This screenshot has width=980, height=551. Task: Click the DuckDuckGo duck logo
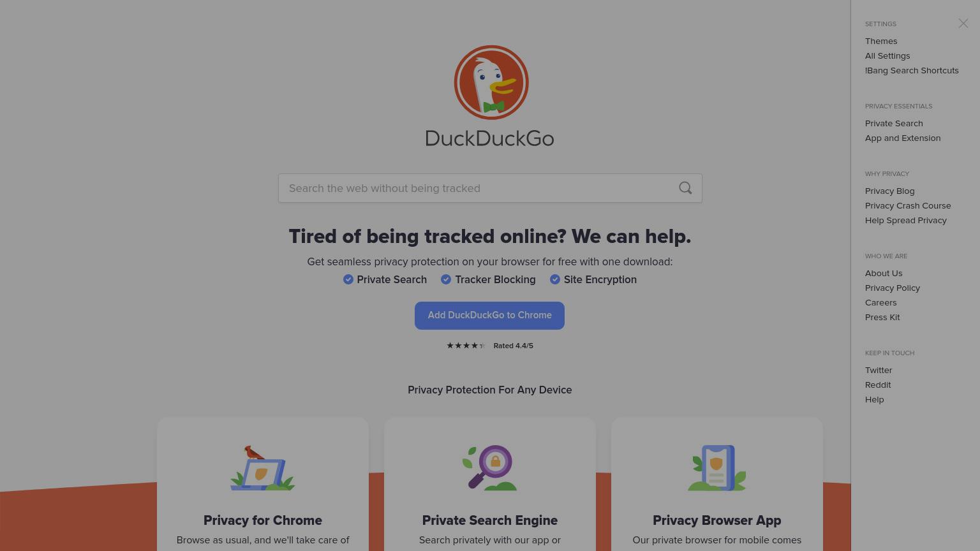[x=491, y=82]
